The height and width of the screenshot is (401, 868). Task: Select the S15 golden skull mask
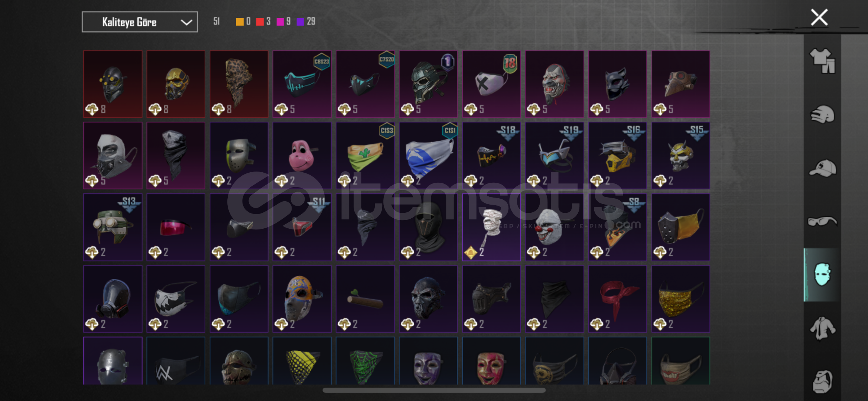680,156
